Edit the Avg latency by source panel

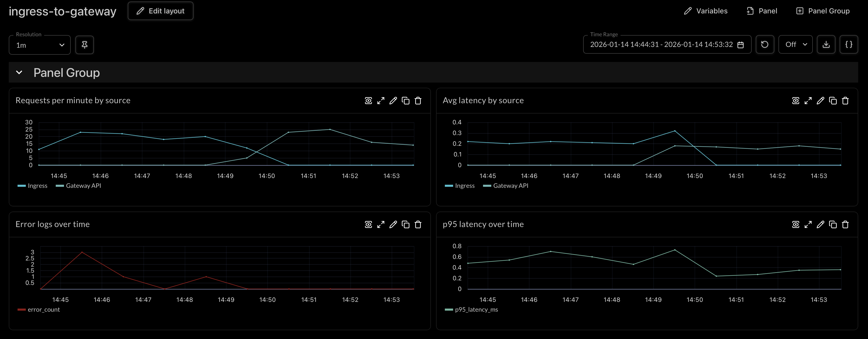[820, 101]
